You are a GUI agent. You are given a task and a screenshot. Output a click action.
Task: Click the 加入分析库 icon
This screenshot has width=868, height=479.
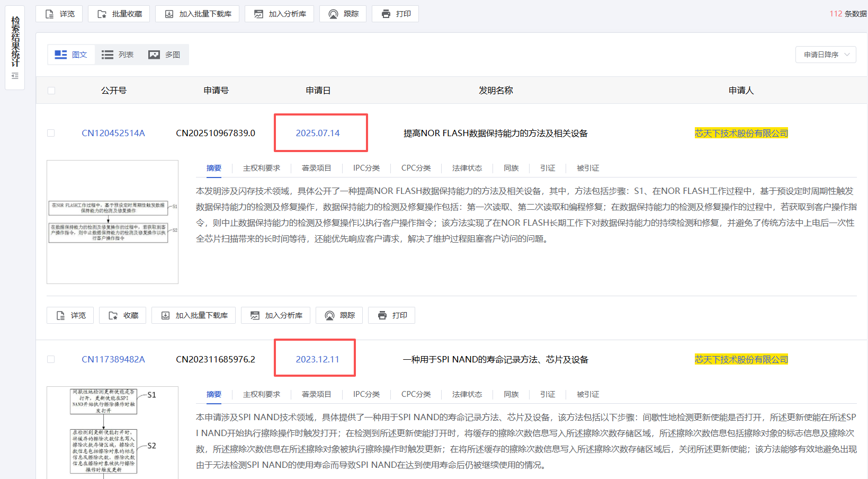tap(258, 13)
